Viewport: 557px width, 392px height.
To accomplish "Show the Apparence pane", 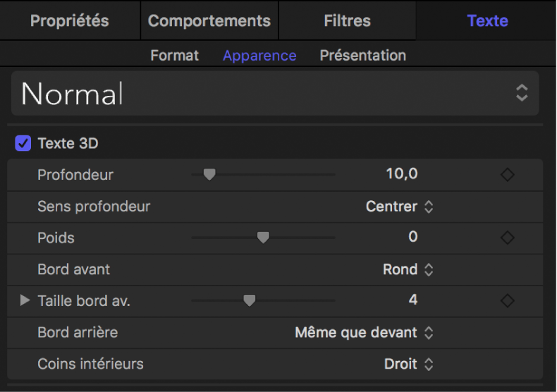I will (x=259, y=56).
